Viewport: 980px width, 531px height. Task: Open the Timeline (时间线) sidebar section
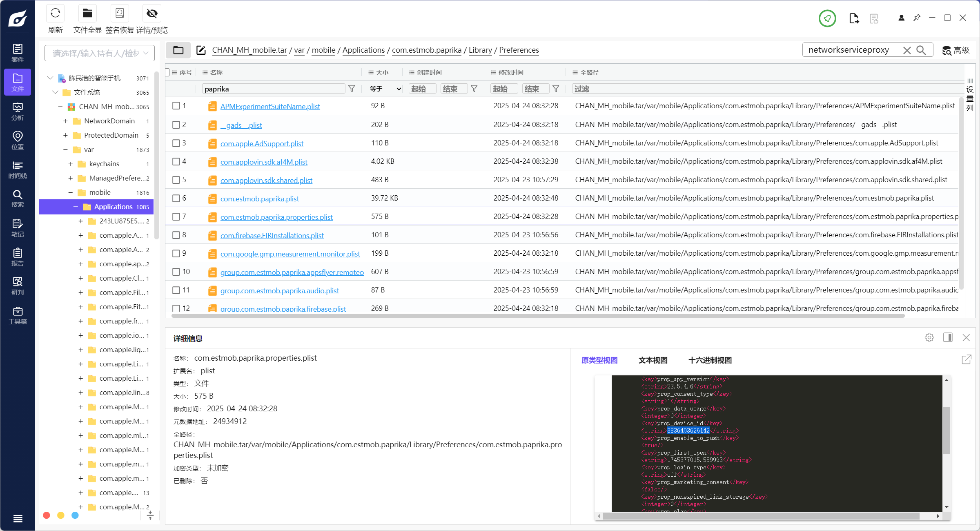(x=18, y=170)
